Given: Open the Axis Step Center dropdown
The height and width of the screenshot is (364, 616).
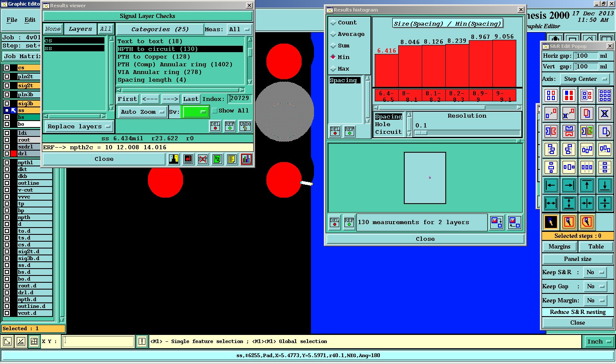Looking at the screenshot, I should tap(585, 79).
